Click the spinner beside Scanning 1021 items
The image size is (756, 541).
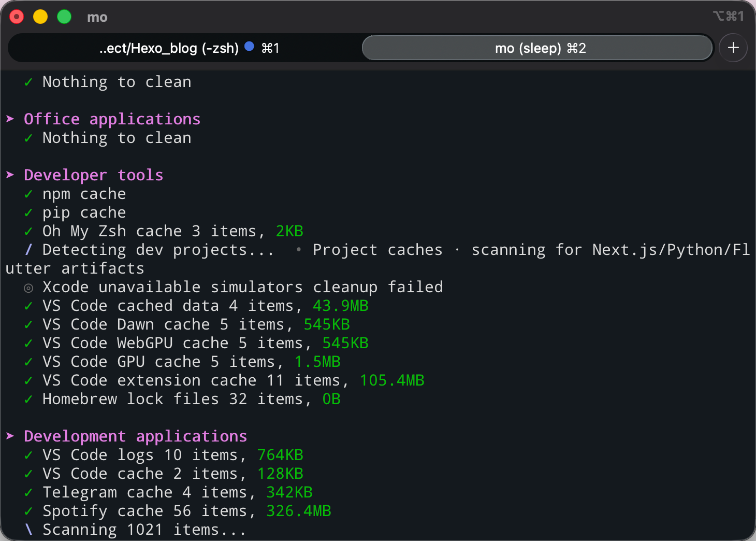click(28, 530)
